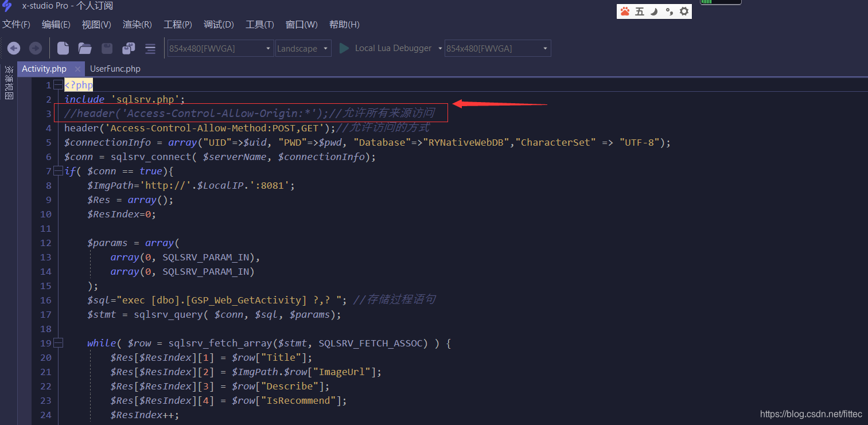The image size is (868, 425).
Task: Click the format lines toolbar icon
Action: coord(150,48)
